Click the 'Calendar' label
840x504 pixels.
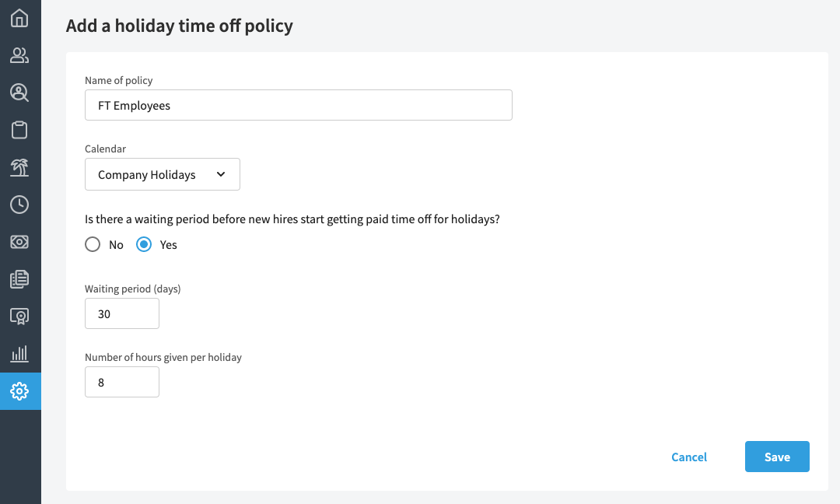[105, 149]
